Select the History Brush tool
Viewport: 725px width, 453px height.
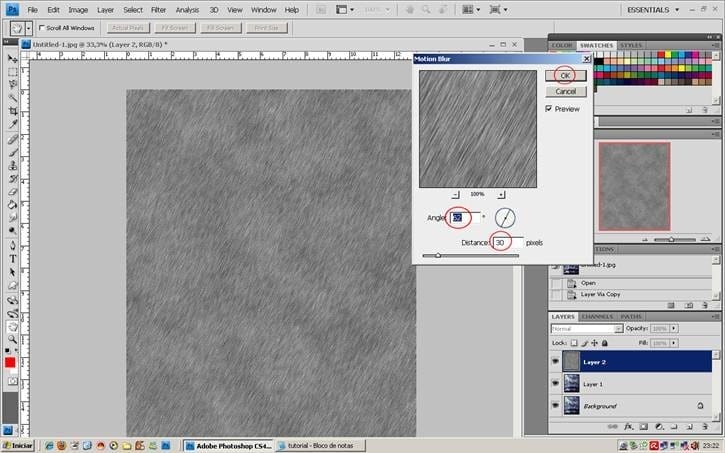(12, 178)
